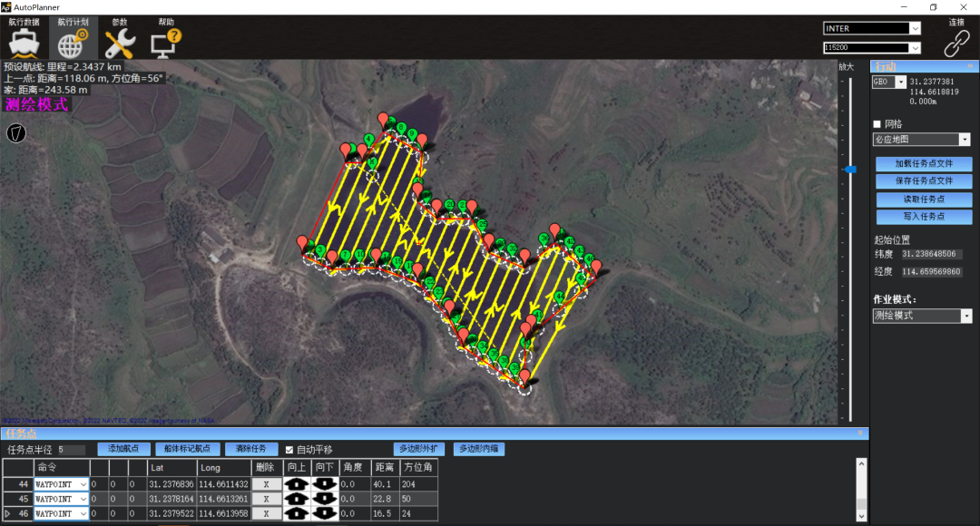Screen dimensions: 980x526
Task: Open the 航行数据 ship icon
Action: click(x=24, y=43)
